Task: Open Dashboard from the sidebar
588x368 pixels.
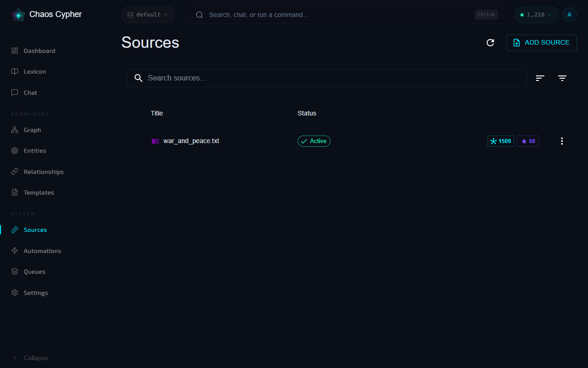Action: [x=40, y=51]
